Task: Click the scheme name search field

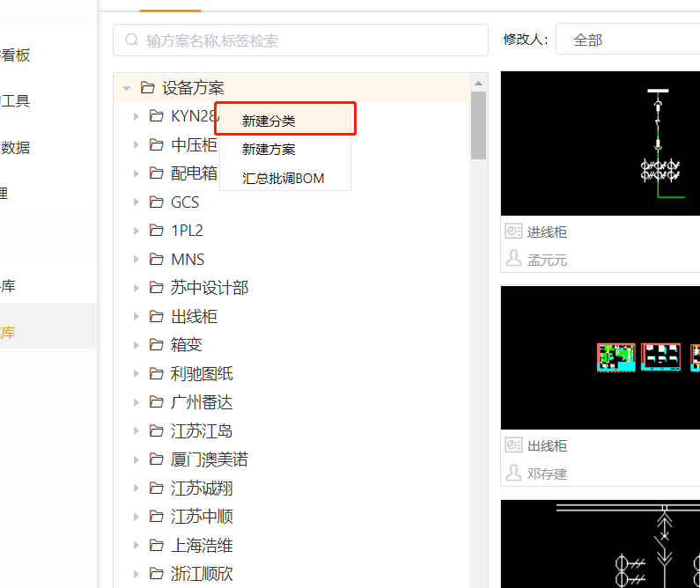Action: coord(300,40)
